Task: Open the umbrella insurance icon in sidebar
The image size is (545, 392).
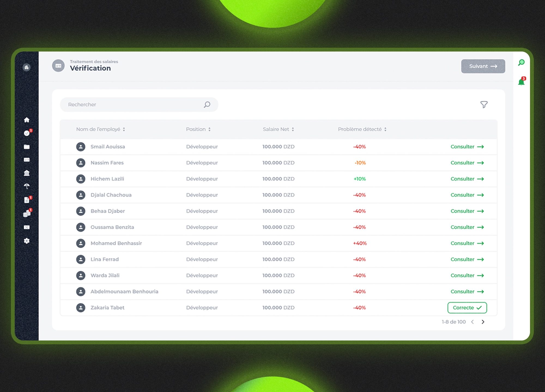Action: [27, 186]
